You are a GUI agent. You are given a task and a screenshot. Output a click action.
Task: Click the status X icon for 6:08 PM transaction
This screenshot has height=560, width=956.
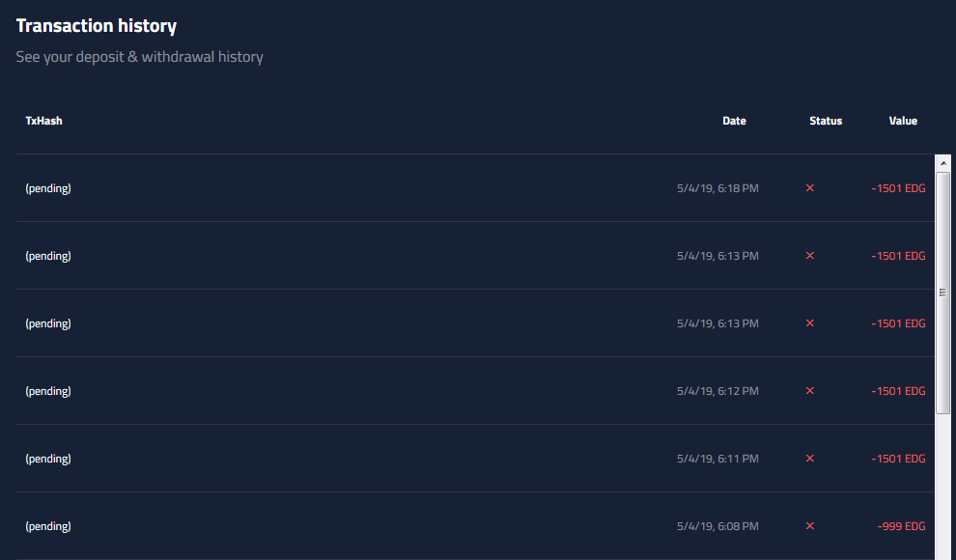click(x=809, y=526)
